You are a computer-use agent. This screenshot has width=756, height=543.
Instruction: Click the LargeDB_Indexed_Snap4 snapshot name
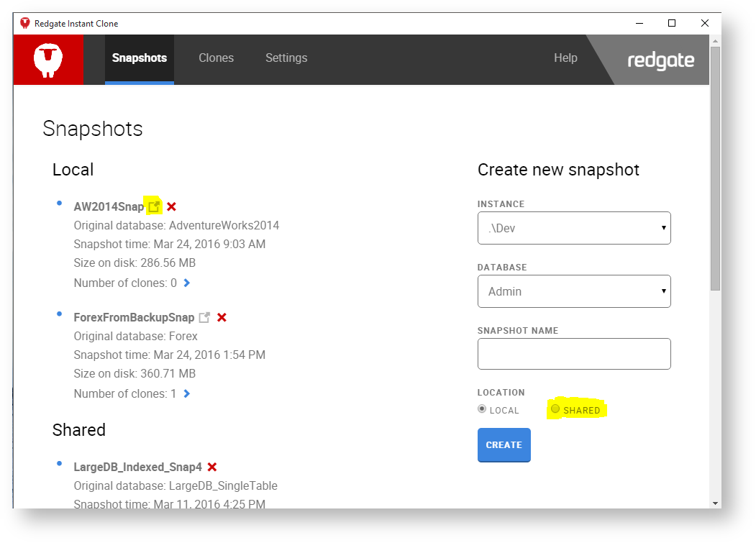[138, 467]
